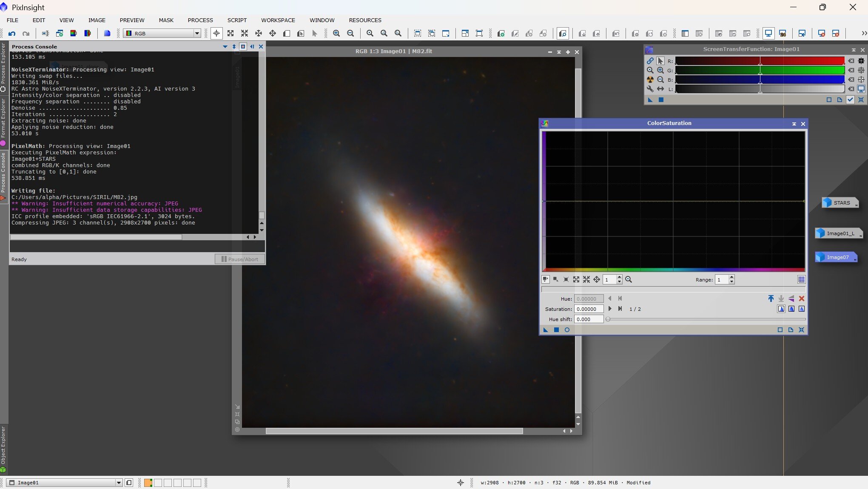This screenshot has height=489, width=868.
Task: Click delete point red X in ColorSaturation
Action: [x=802, y=299]
